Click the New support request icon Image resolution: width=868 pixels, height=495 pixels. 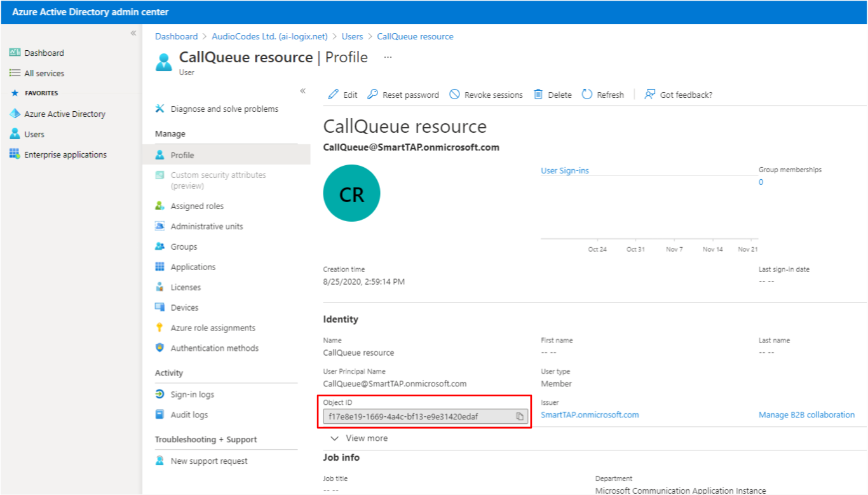[x=160, y=461]
